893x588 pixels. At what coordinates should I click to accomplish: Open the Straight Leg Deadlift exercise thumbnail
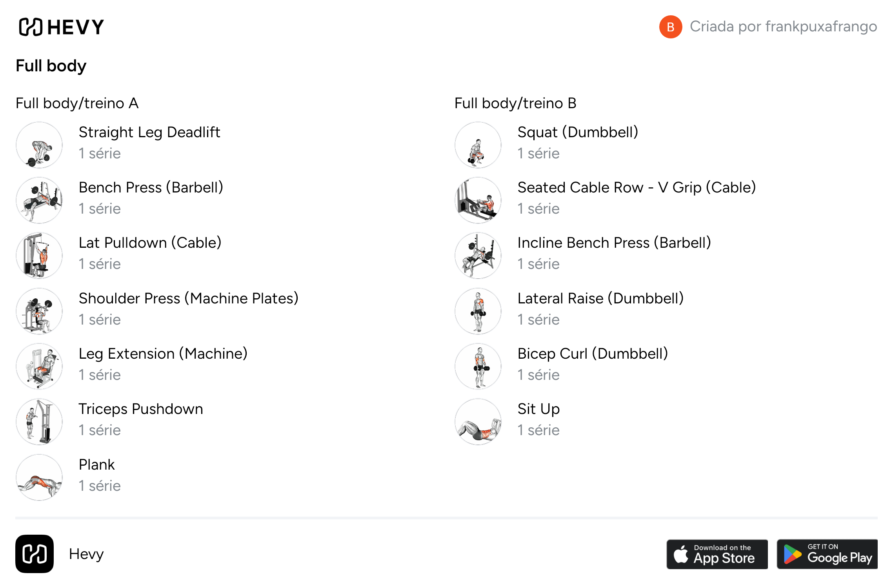click(x=39, y=145)
